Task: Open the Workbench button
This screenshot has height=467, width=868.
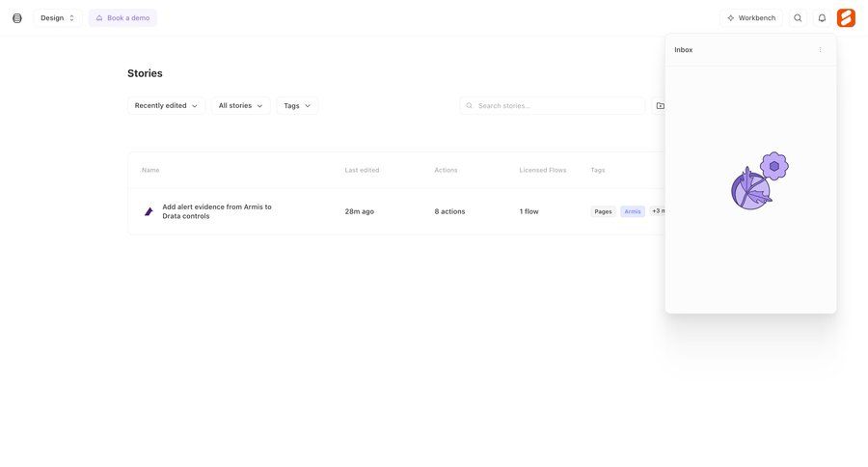Action: coord(751,17)
